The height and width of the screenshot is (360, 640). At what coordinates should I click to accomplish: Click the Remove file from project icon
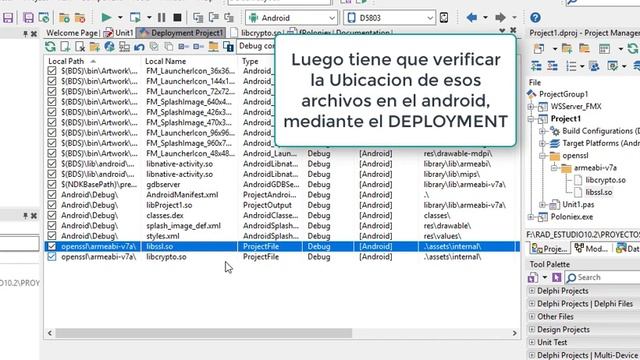[x=80, y=18]
